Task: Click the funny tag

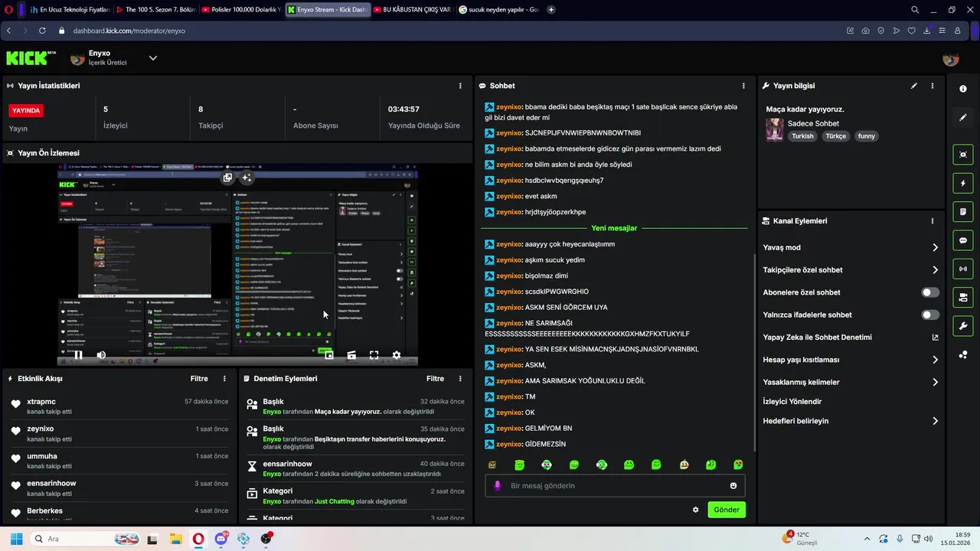Action: click(866, 136)
